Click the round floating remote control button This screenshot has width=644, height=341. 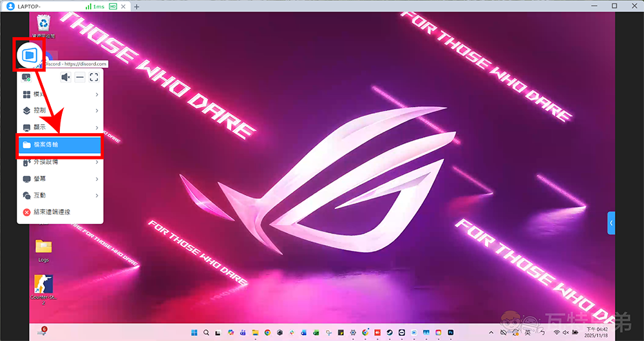[29, 55]
